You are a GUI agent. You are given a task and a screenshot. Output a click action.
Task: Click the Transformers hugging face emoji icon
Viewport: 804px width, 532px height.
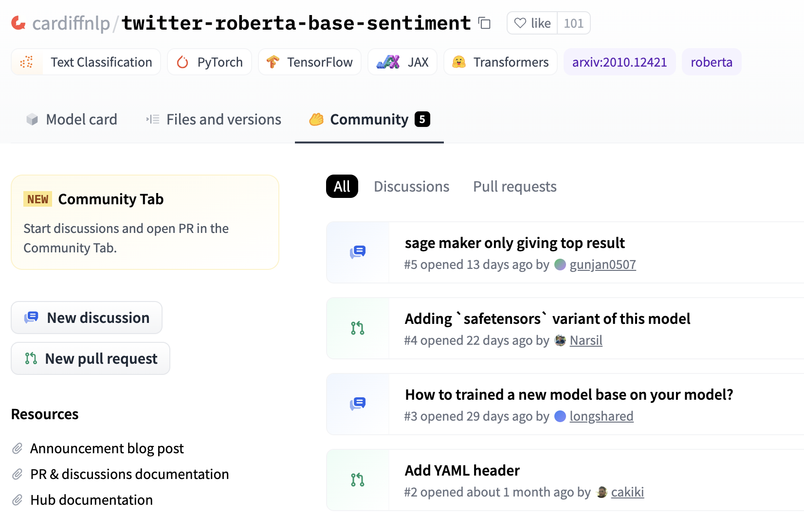pyautogui.click(x=459, y=62)
